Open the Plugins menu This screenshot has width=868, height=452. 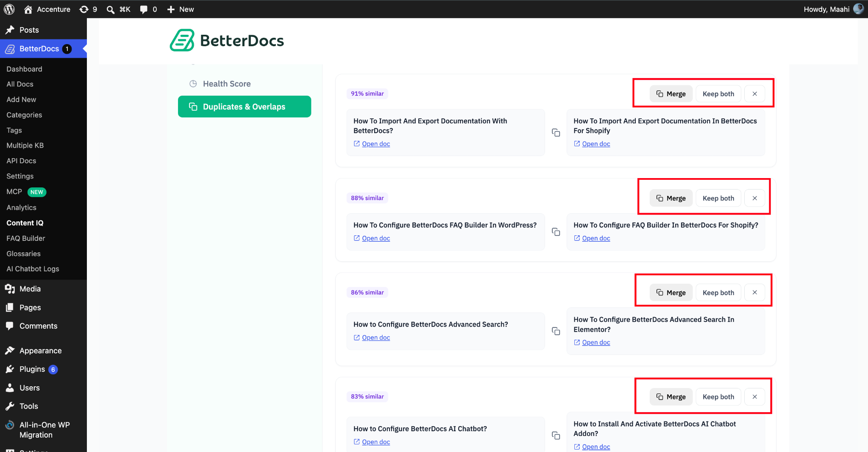click(43, 369)
